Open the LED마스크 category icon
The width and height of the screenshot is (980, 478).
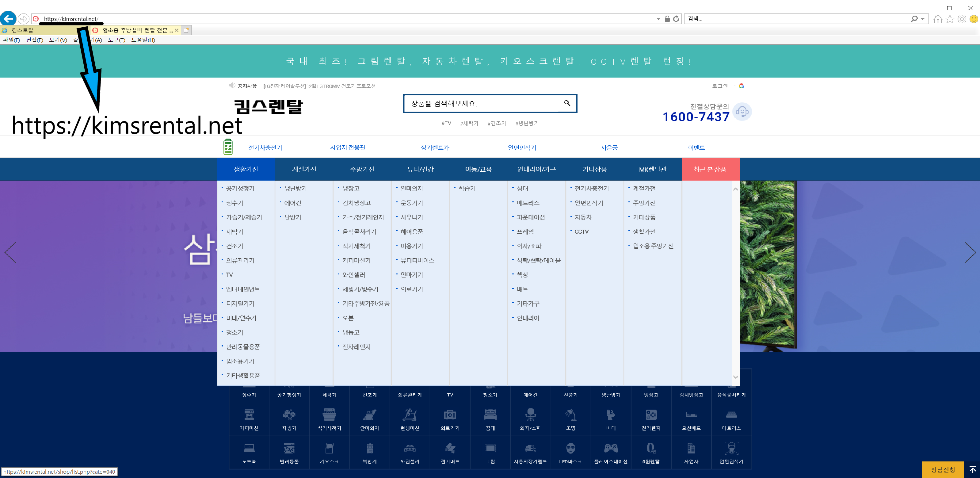pos(571,448)
